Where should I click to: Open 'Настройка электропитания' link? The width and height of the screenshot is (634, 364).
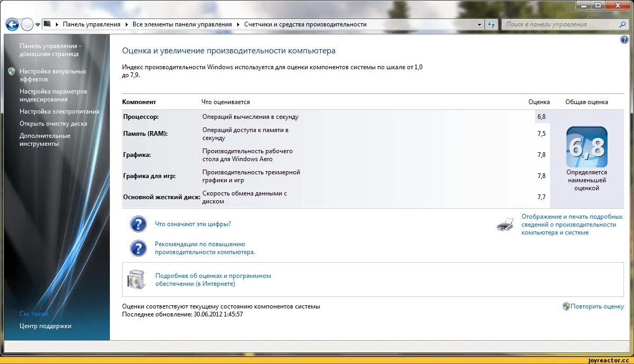pos(59,111)
